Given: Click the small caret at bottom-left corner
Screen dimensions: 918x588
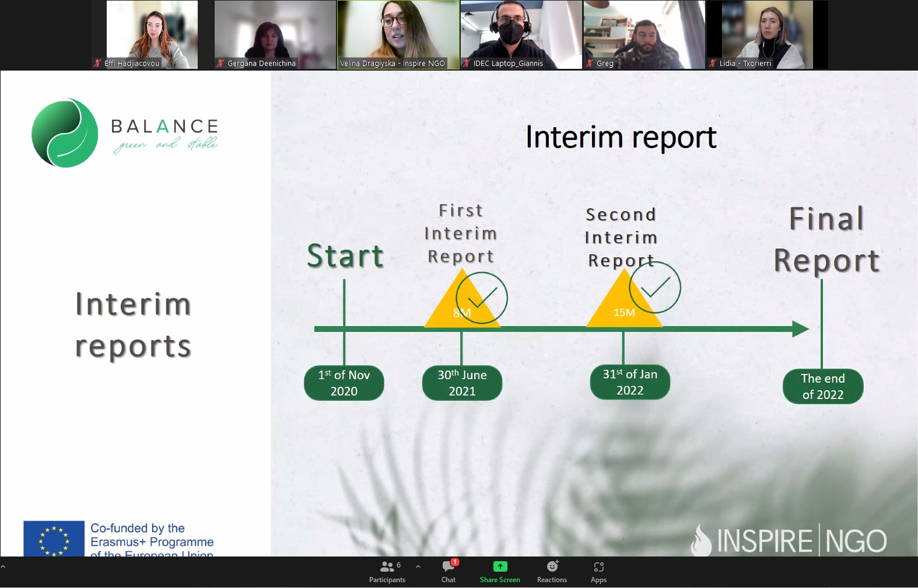Looking at the screenshot, I should [3, 566].
